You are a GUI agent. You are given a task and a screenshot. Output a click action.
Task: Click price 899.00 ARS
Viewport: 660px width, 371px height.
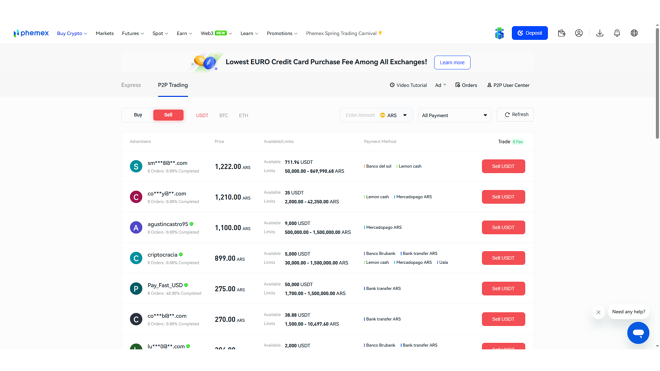[x=229, y=258]
